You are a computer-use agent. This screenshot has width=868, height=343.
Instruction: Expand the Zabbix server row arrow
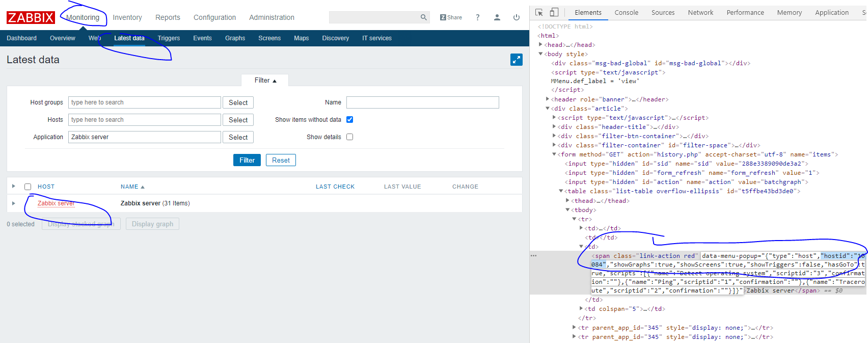point(14,203)
